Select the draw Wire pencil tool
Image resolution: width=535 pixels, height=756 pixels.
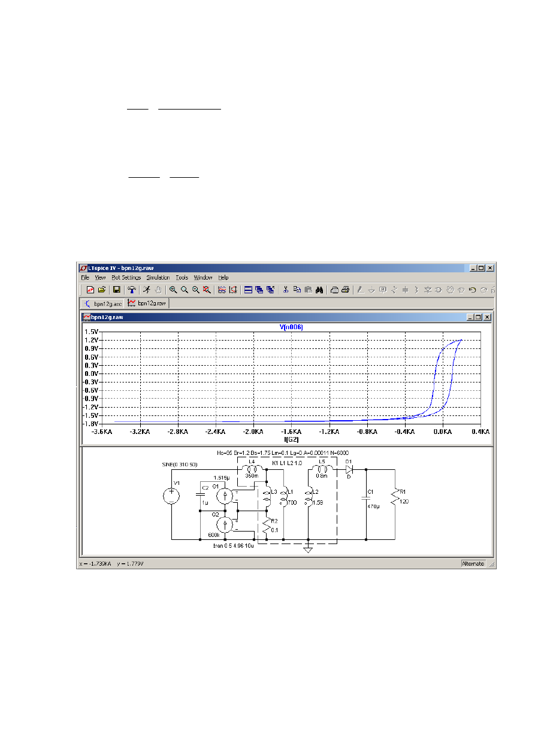(x=359, y=290)
